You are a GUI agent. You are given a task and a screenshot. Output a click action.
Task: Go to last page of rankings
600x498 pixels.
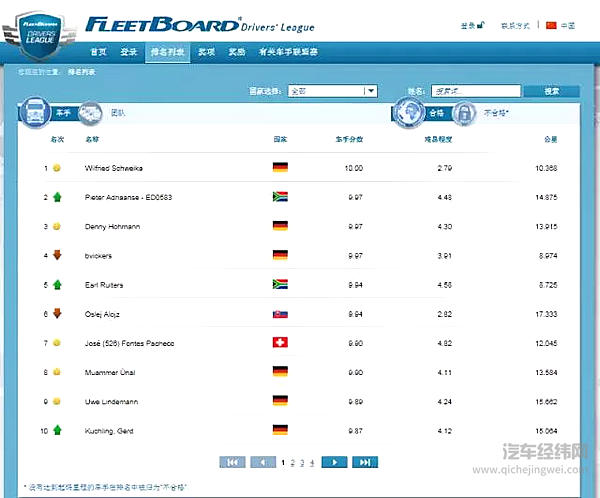365,462
